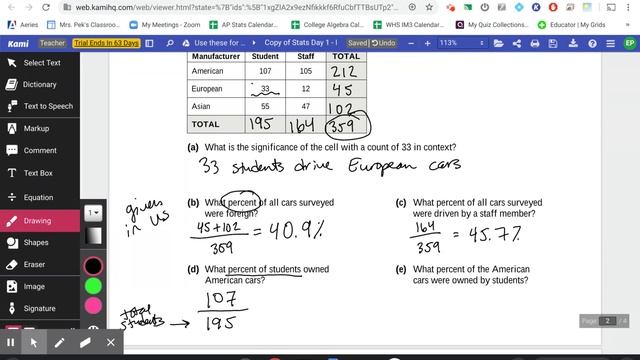
Task: Select the cursor tool in recording bar
Action: point(34,342)
